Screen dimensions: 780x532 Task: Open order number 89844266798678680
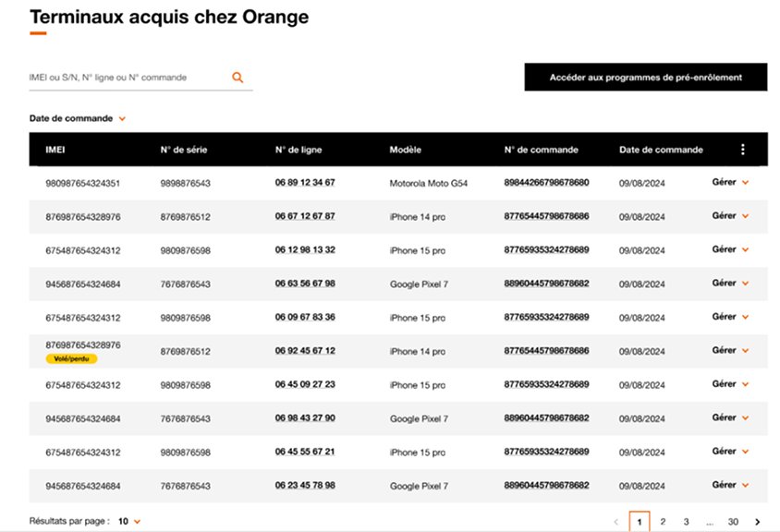tap(546, 183)
